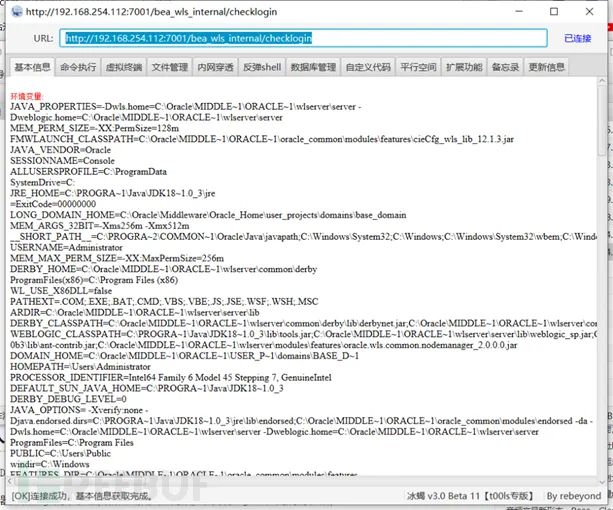
Task: Open the 基本信息 tab
Action: [x=32, y=67]
